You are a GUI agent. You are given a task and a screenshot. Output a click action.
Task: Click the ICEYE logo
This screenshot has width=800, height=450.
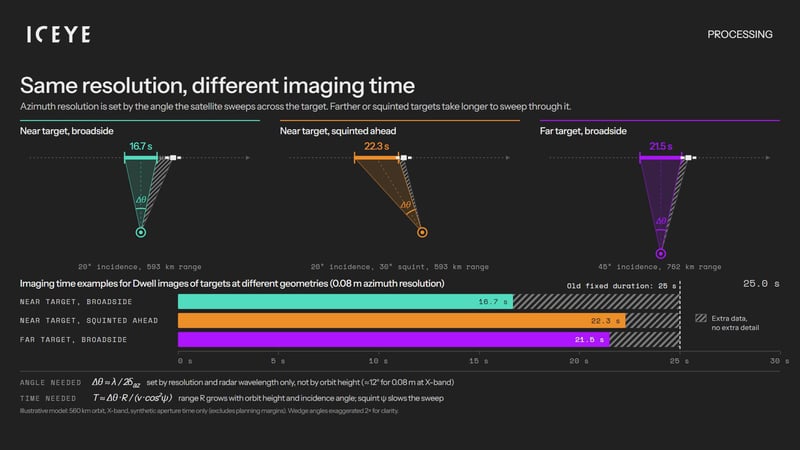click(59, 34)
